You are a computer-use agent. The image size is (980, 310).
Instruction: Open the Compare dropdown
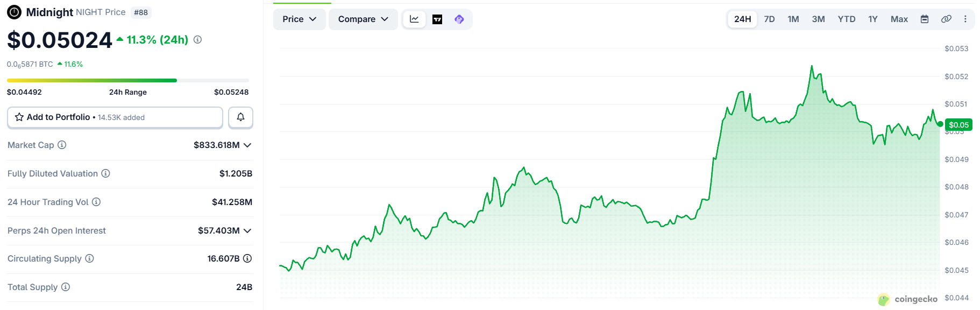(x=363, y=19)
